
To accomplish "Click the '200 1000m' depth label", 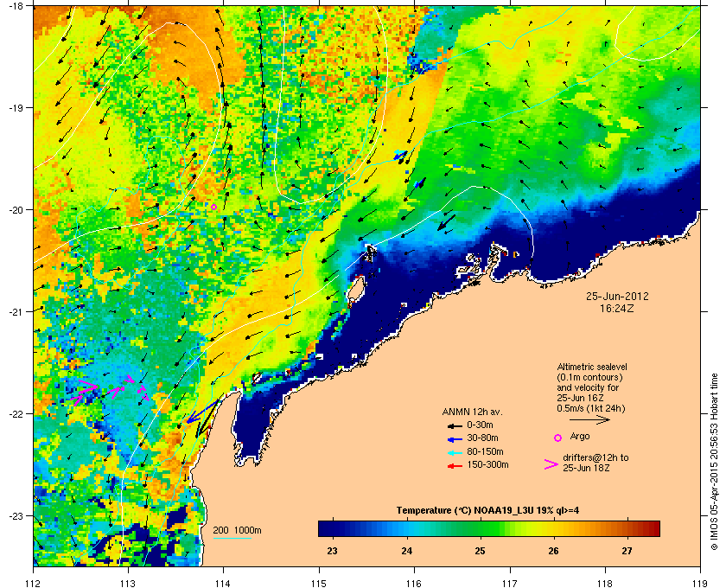I will pyautogui.click(x=237, y=531).
